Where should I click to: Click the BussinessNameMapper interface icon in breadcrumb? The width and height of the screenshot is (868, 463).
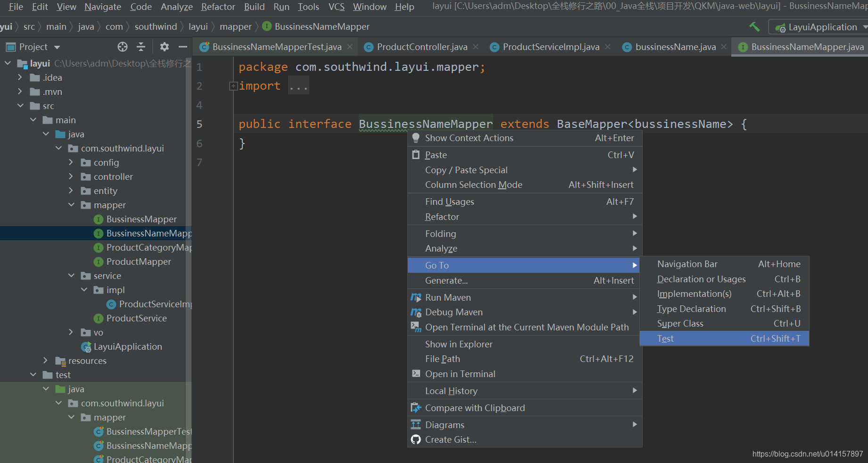[x=267, y=26]
